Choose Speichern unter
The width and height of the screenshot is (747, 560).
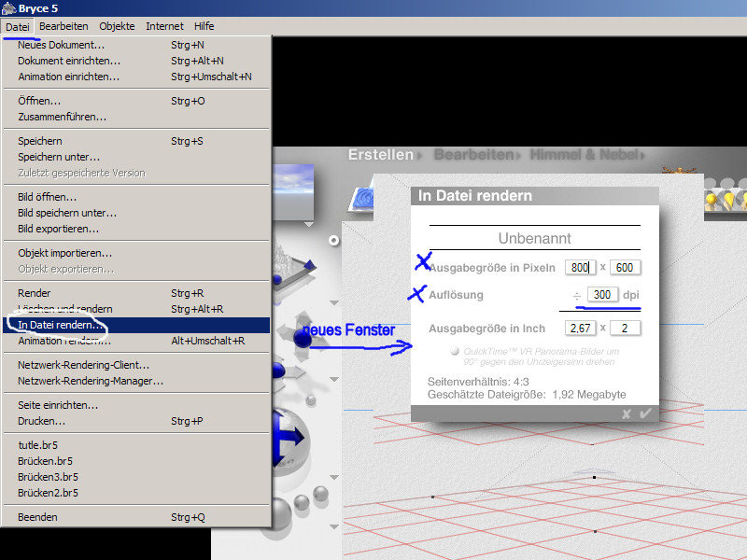(x=136, y=157)
